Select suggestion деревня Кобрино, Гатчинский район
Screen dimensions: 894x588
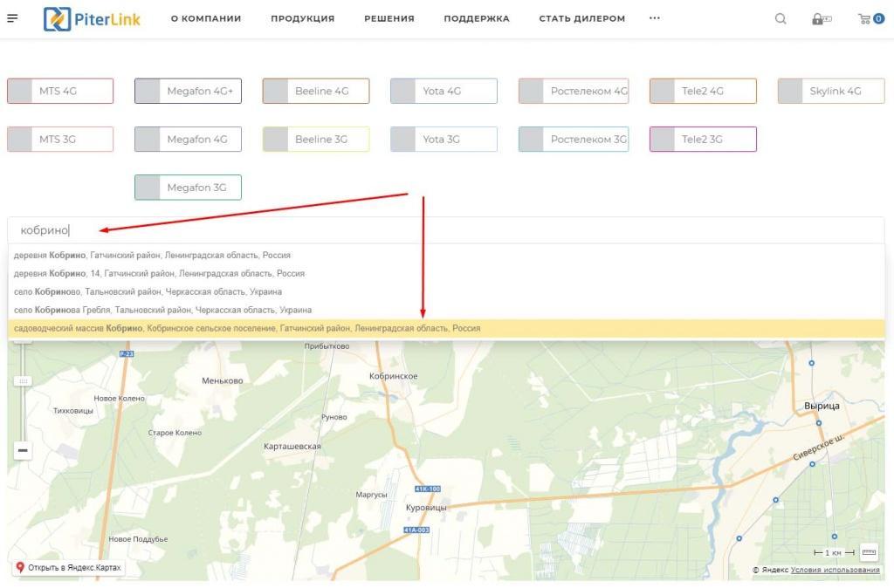pyautogui.click(x=446, y=256)
